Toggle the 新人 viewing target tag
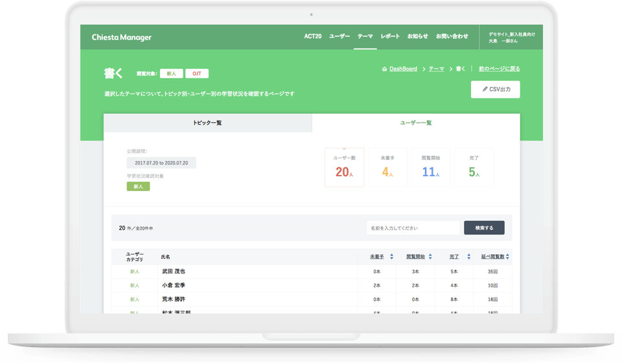 coord(171,74)
